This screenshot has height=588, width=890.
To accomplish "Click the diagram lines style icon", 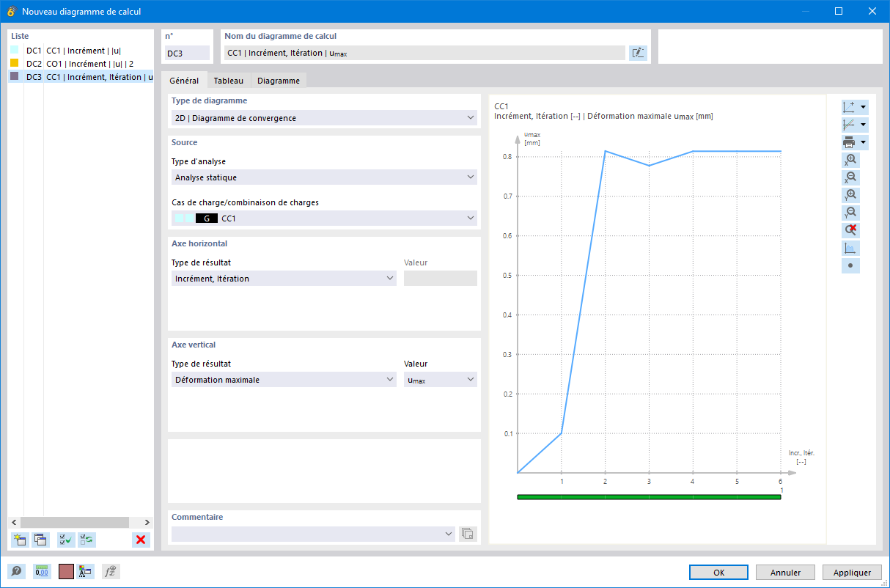I will (x=849, y=125).
